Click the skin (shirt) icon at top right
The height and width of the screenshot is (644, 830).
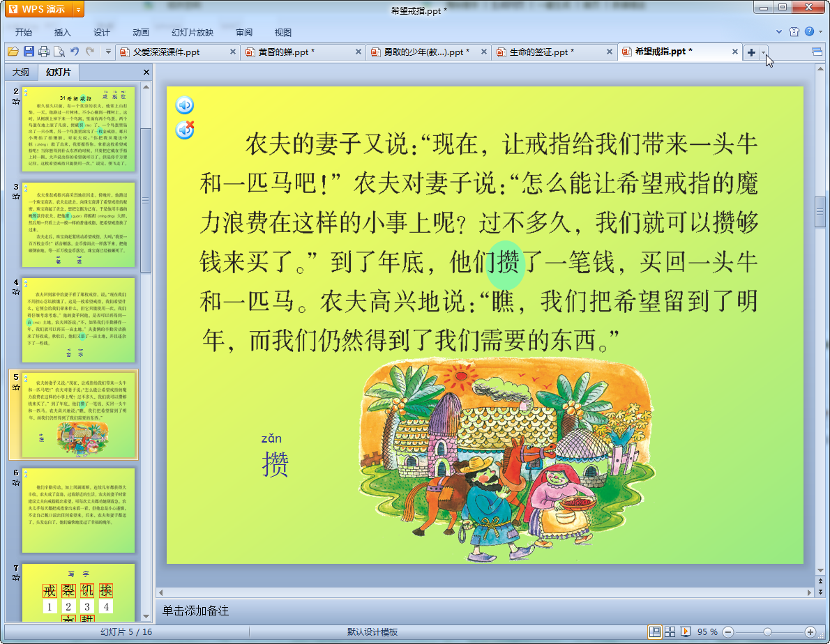pos(794,32)
